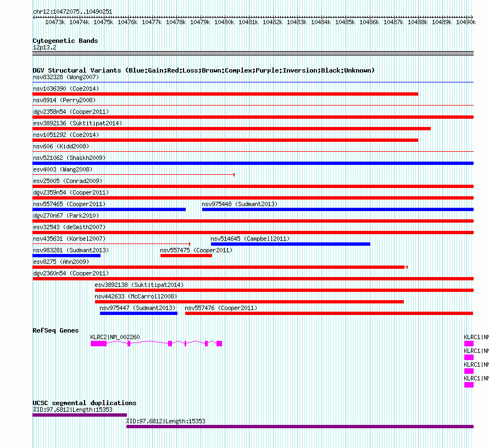Click the Cytogenetic Bands track title
The image size is (489, 448).
point(65,41)
